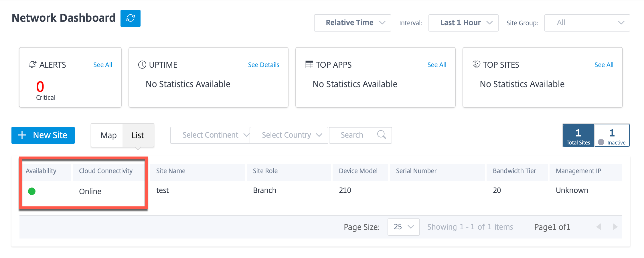Open See Details link for Uptime
The height and width of the screenshot is (258, 644).
coord(264,65)
